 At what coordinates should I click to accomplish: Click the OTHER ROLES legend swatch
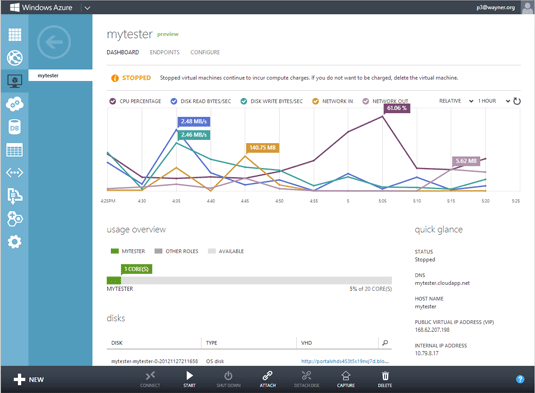158,251
